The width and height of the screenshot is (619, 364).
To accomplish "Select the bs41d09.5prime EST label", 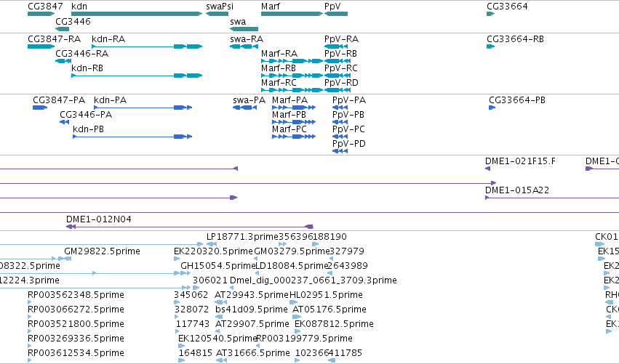I will [252, 310].
